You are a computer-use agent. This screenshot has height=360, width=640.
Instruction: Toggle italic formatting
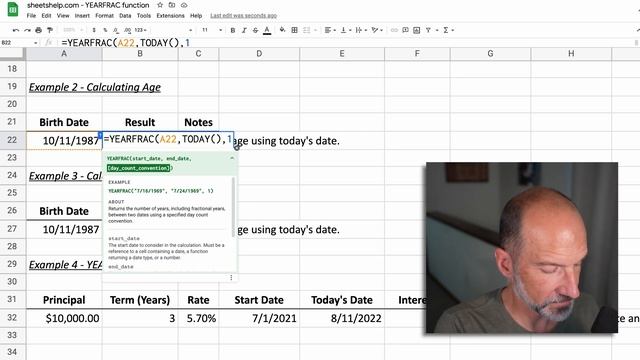pyautogui.click(x=244, y=30)
